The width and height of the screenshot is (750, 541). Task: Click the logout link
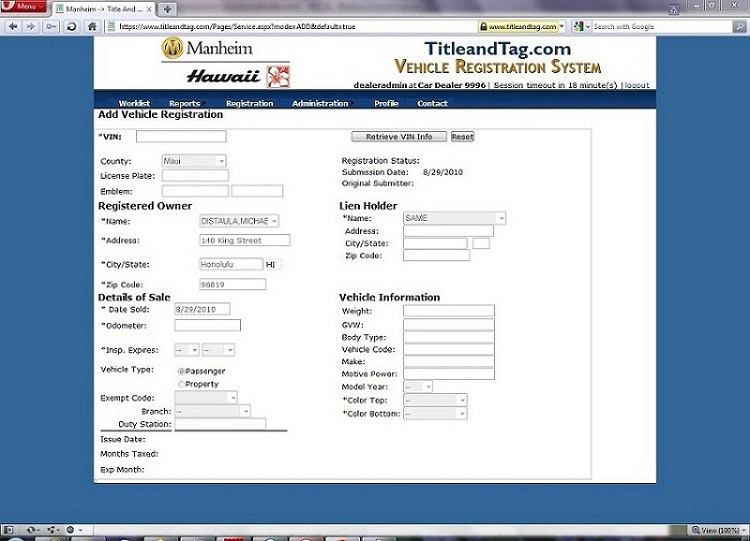pos(637,85)
